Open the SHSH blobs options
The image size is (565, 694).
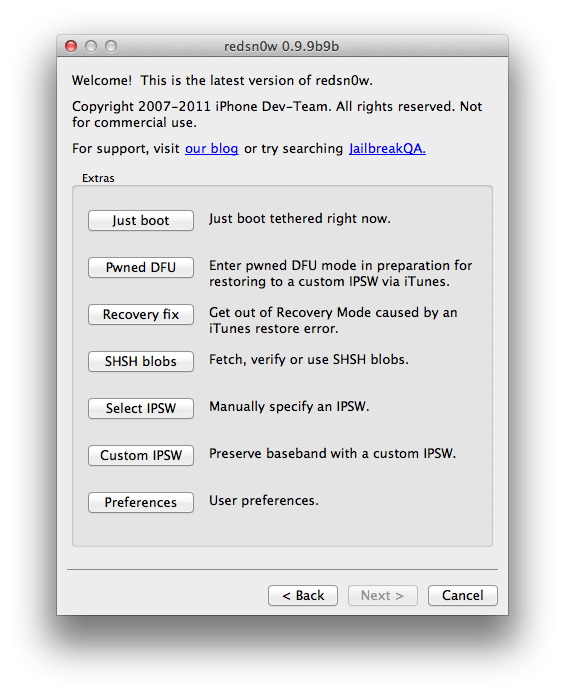pyautogui.click(x=141, y=361)
